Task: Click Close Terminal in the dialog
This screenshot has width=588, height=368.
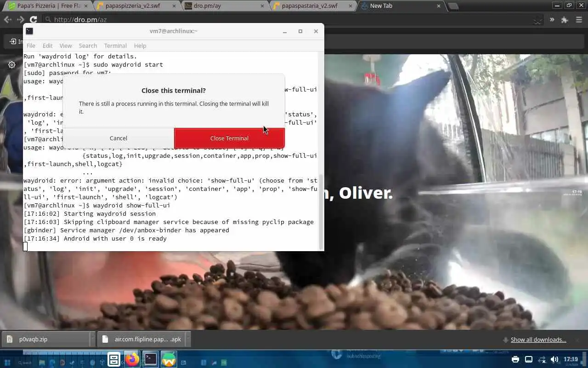Action: point(229,138)
